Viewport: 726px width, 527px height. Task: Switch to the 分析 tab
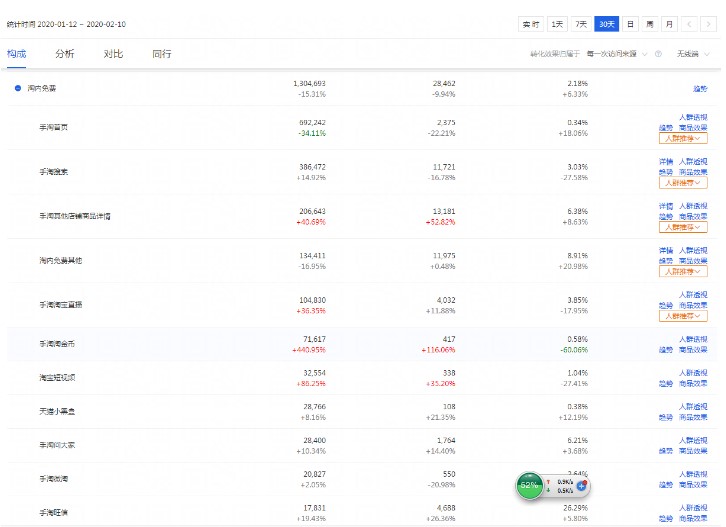point(65,54)
